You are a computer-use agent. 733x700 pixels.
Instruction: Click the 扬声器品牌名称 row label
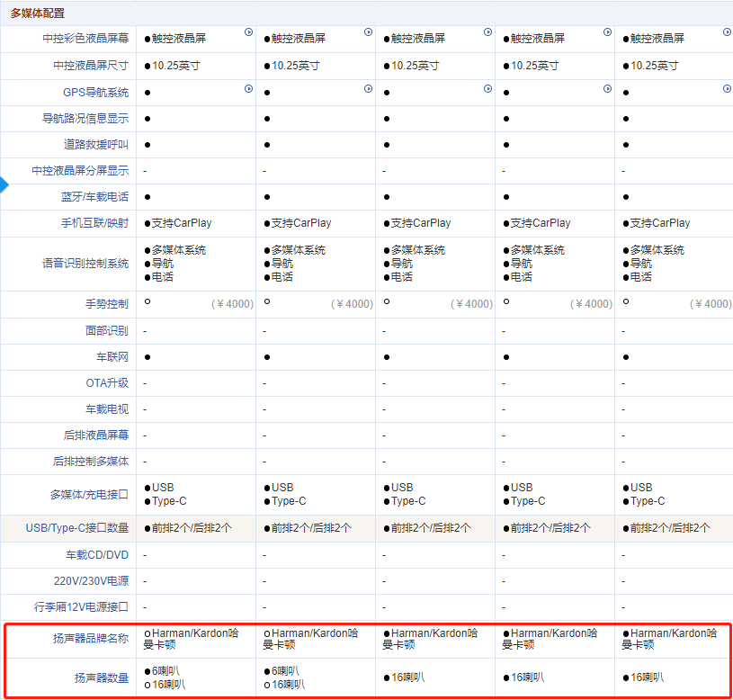(90, 639)
